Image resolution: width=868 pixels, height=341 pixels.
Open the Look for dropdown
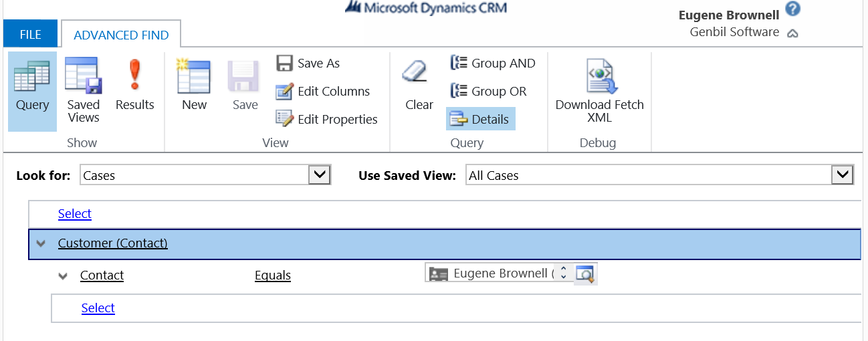(320, 175)
